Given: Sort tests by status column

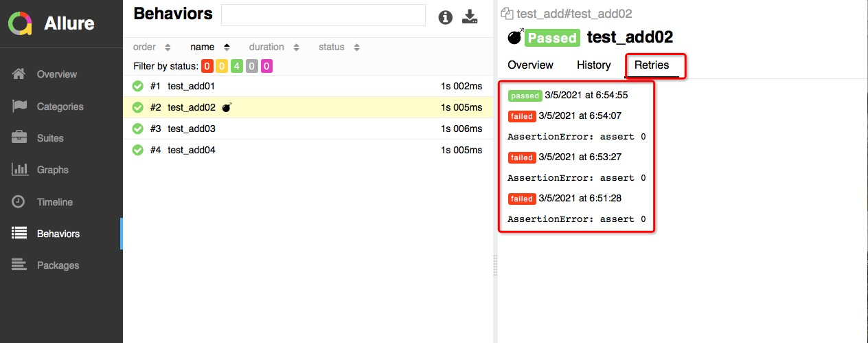Looking at the screenshot, I should (x=340, y=47).
